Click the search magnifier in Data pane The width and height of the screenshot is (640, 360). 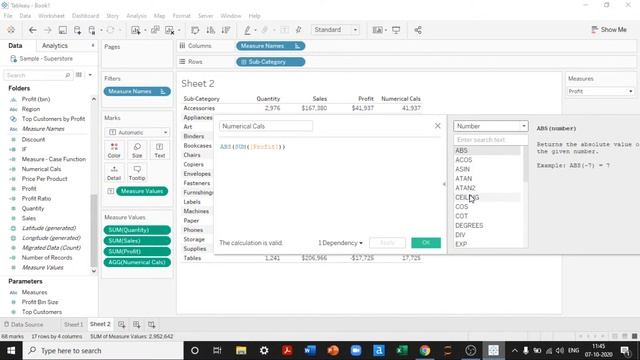tap(68, 75)
